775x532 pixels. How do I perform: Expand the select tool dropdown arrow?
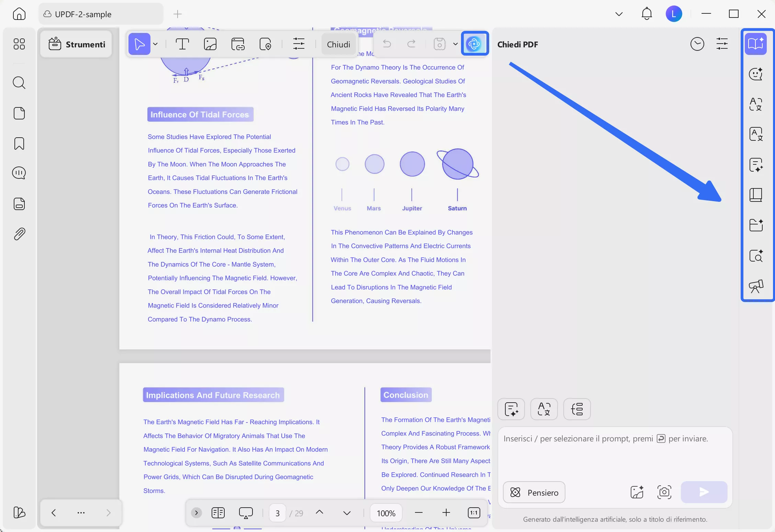click(x=155, y=44)
